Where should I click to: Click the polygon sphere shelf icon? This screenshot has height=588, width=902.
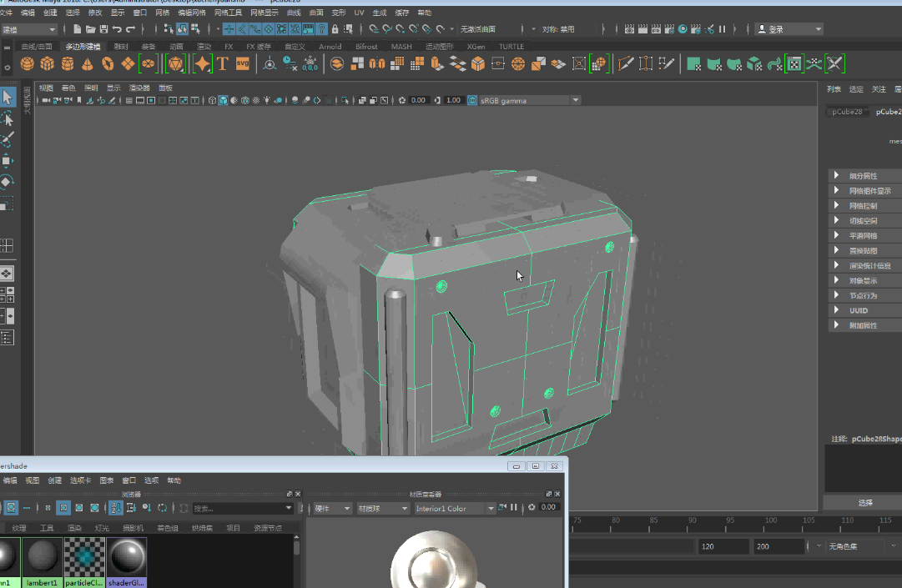pos(28,63)
